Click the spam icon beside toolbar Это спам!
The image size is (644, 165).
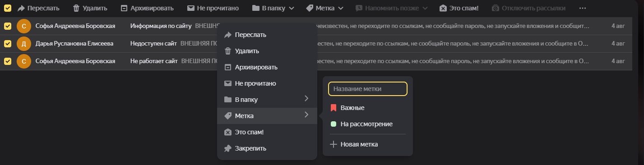pos(443,8)
